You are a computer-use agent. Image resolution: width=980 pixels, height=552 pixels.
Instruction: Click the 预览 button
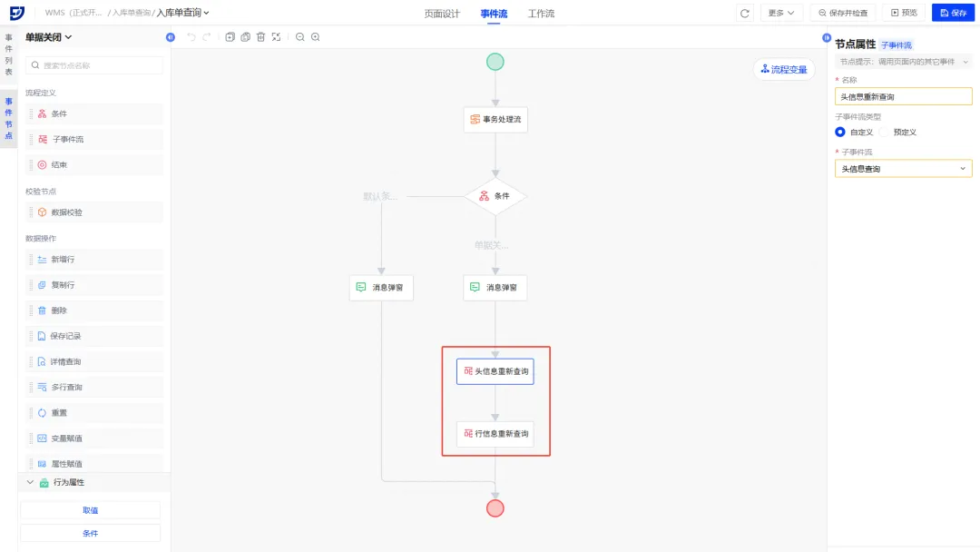click(904, 13)
